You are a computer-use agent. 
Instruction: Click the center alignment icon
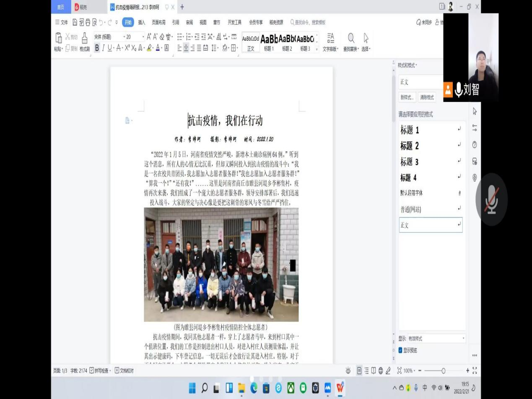(186, 48)
